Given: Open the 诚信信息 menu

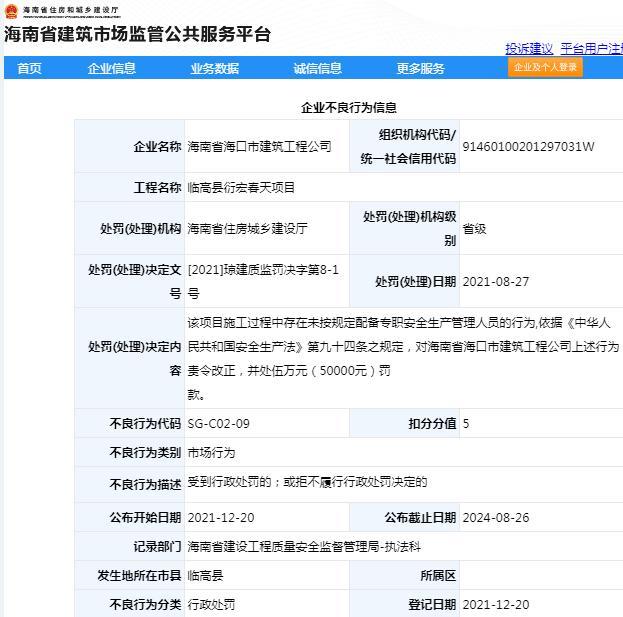Looking at the screenshot, I should click(317, 68).
